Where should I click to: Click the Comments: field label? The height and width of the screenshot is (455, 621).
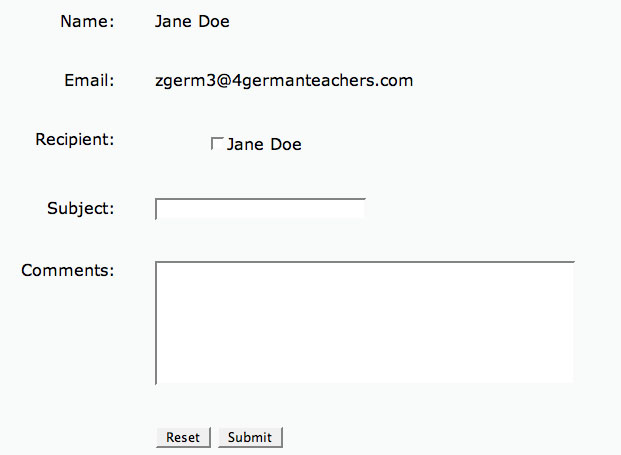tap(67, 270)
